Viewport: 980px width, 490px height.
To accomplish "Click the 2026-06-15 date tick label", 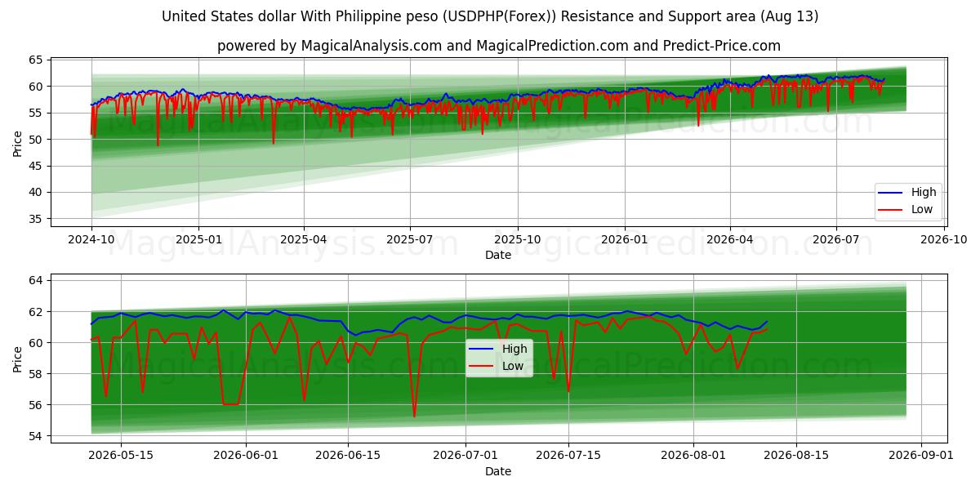I will coord(348,457).
